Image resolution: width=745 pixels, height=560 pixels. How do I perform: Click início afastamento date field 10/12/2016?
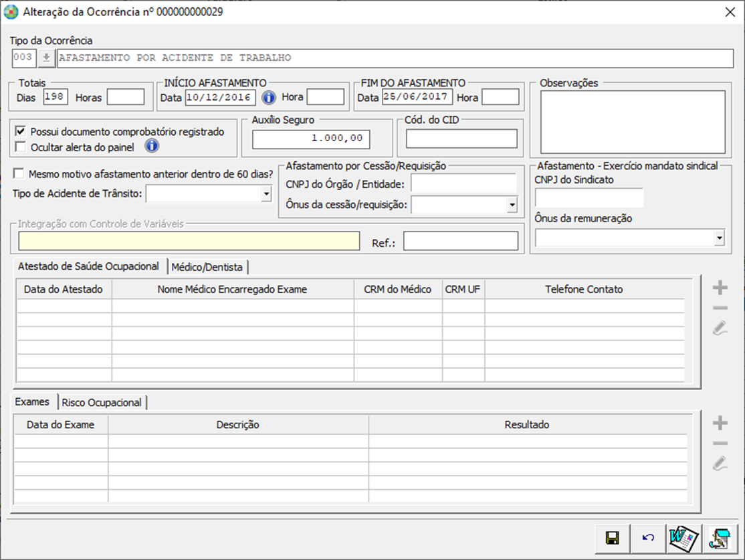tap(220, 98)
